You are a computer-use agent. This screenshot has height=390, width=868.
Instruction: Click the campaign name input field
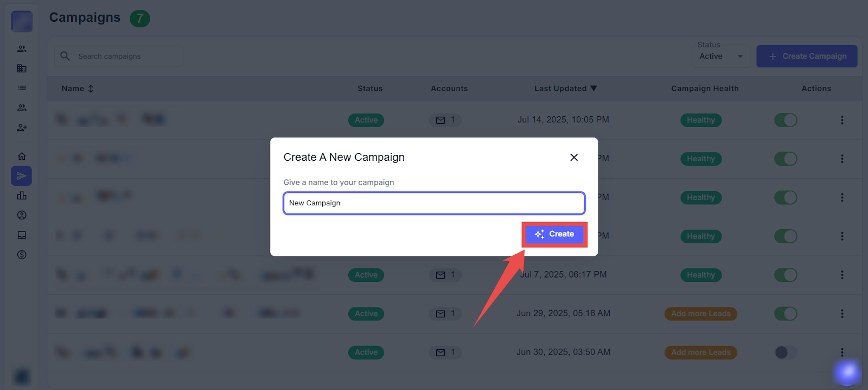[x=434, y=203]
